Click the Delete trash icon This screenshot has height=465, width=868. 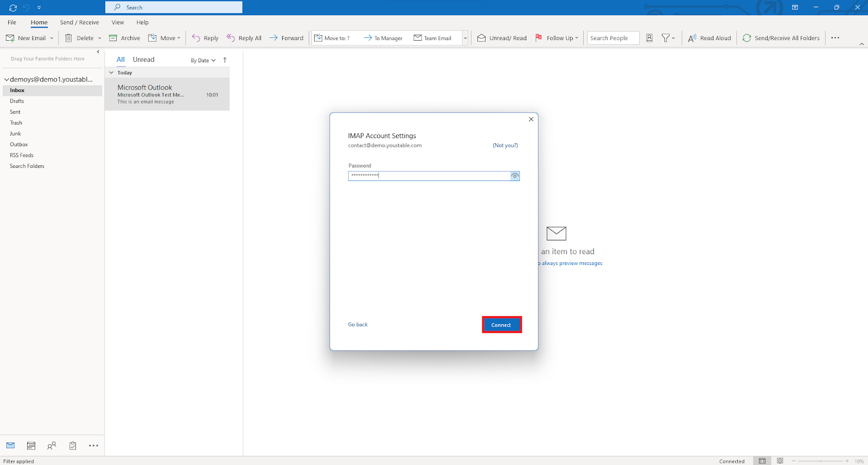click(69, 38)
